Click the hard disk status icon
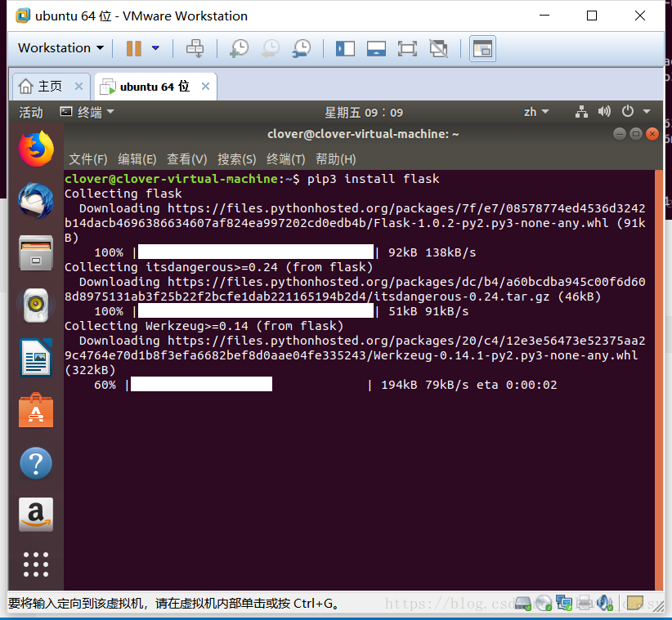The width and height of the screenshot is (672, 620). [523, 604]
